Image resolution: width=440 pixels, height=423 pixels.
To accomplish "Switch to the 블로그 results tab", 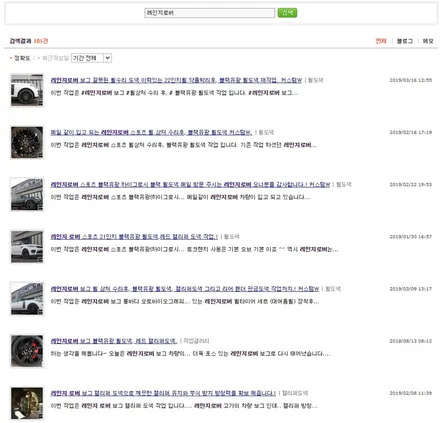I will pyautogui.click(x=405, y=41).
